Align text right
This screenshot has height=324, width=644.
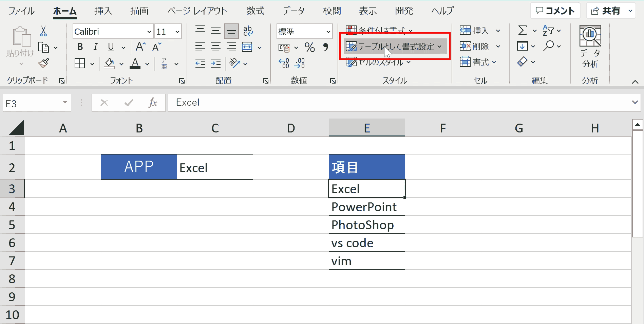pyautogui.click(x=231, y=47)
